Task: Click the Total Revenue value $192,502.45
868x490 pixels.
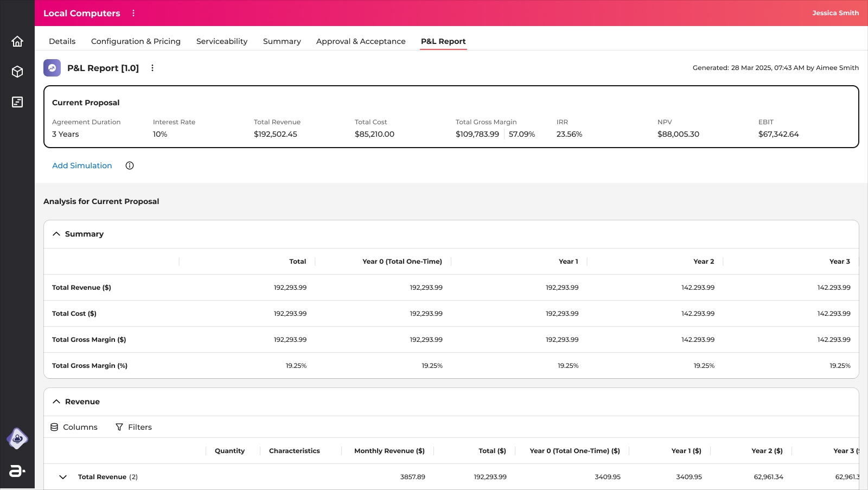Action: 276,134
